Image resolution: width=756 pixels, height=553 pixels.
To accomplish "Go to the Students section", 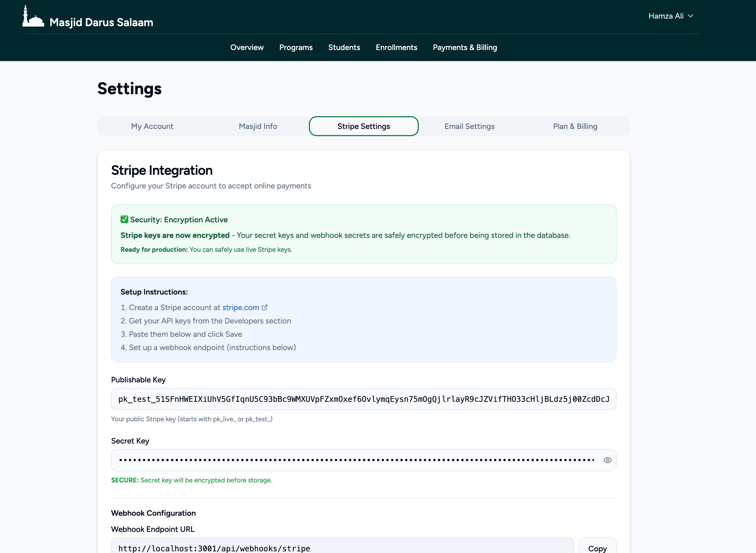I will (344, 48).
